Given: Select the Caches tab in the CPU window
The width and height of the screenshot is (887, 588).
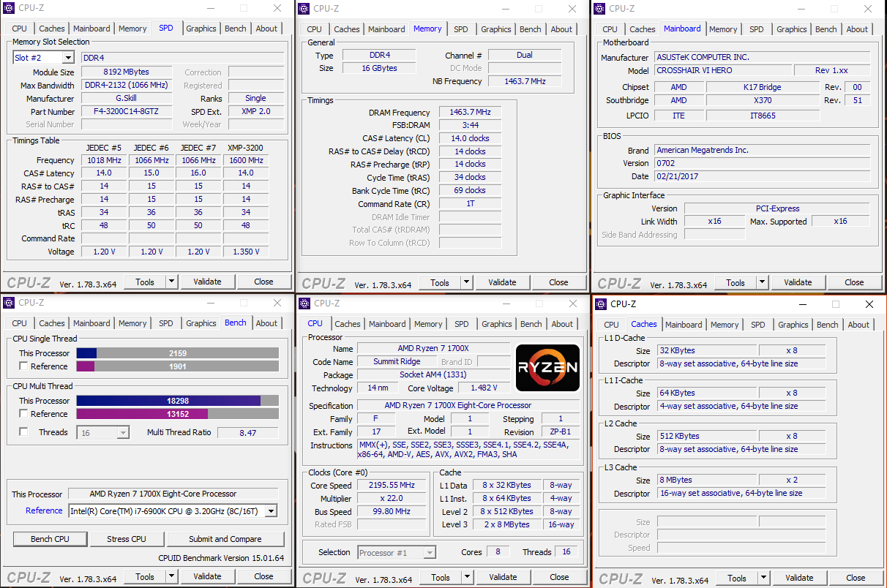Looking at the screenshot, I should point(348,324).
